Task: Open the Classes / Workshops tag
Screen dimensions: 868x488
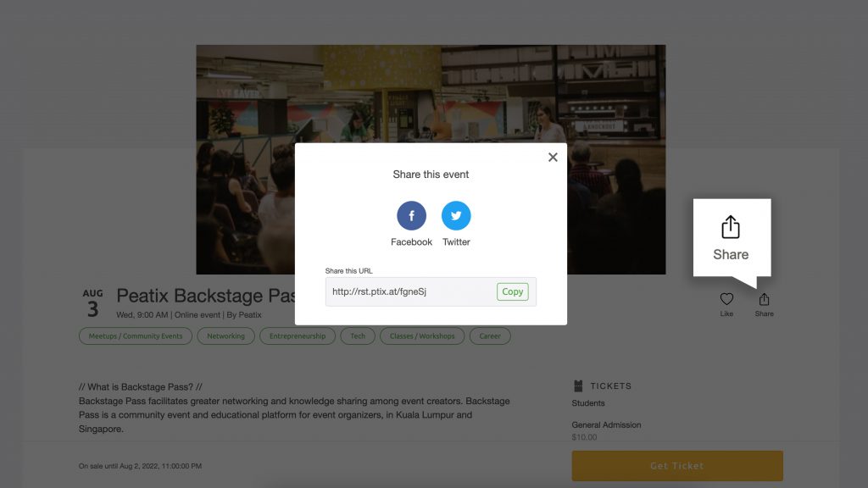Action: (x=422, y=335)
